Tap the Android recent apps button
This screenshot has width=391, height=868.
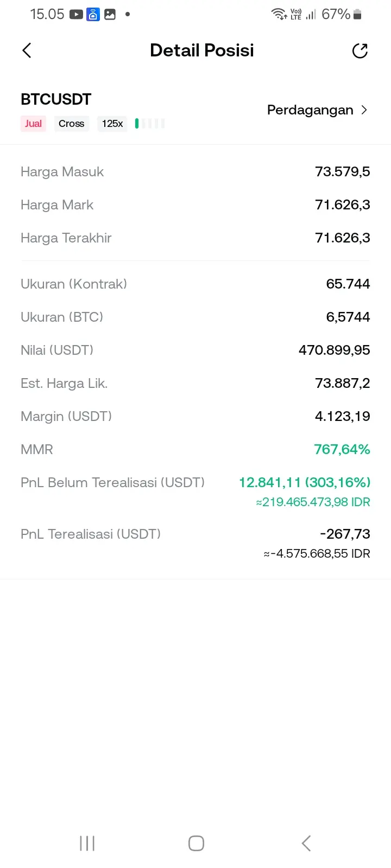point(87,843)
